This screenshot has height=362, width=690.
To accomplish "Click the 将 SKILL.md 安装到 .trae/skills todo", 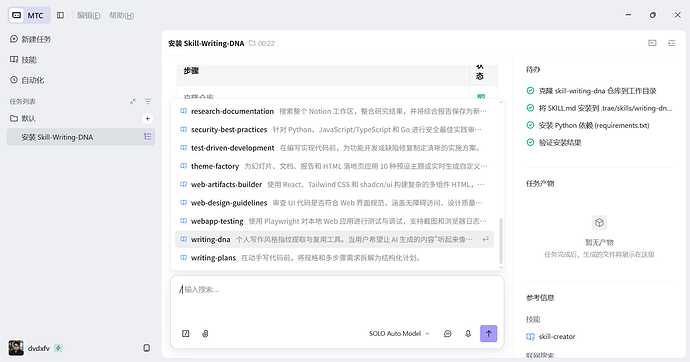I will (605, 108).
